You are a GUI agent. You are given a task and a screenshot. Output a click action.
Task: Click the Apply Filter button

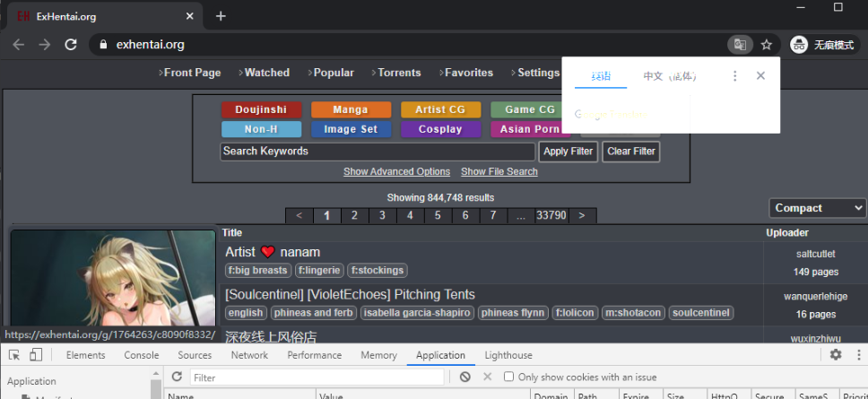568,152
